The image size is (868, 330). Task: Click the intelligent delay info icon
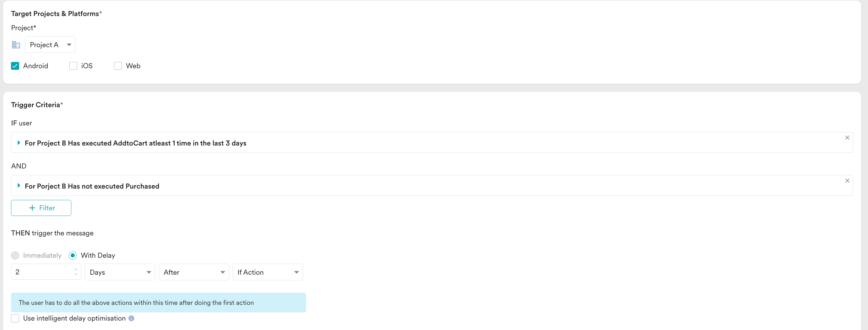[x=131, y=318]
